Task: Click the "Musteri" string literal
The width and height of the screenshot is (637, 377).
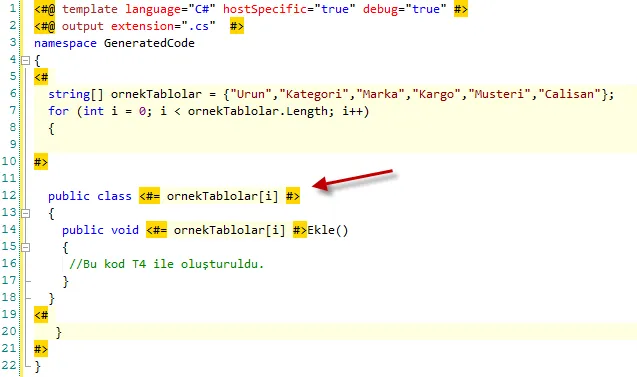Action: point(499,94)
